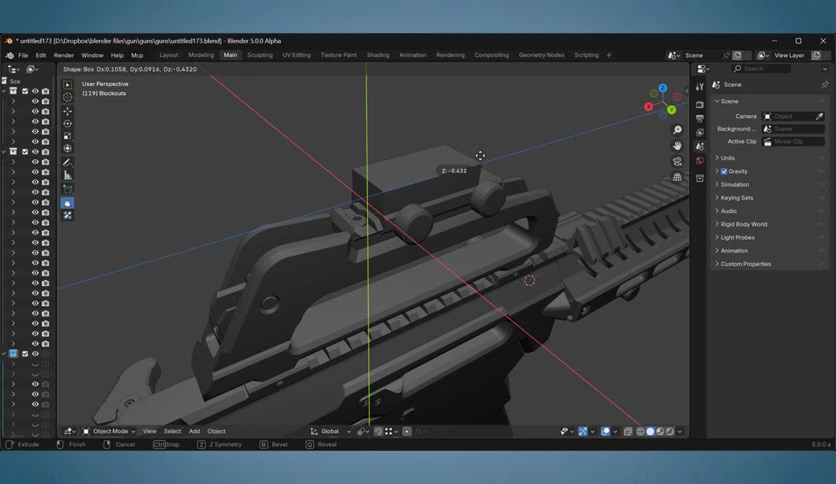The image size is (836, 484).
Task: Click the red X axis gizmo ball
Action: click(649, 107)
